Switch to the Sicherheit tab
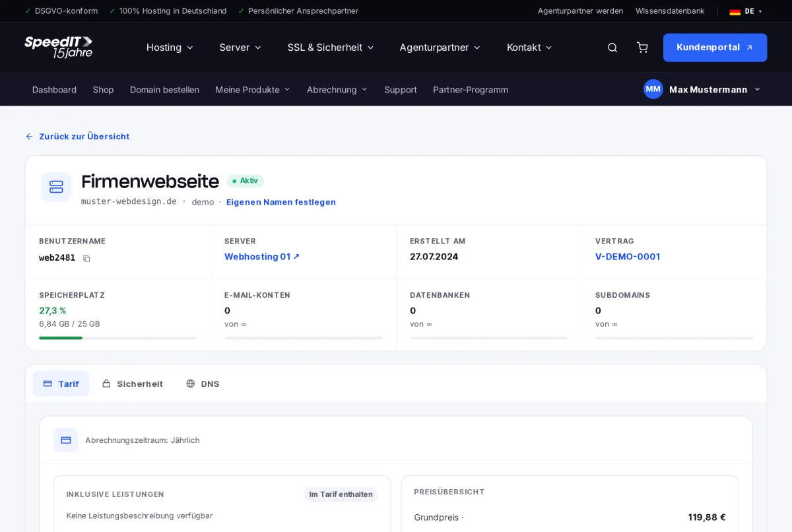This screenshot has width=792, height=532. [132, 383]
